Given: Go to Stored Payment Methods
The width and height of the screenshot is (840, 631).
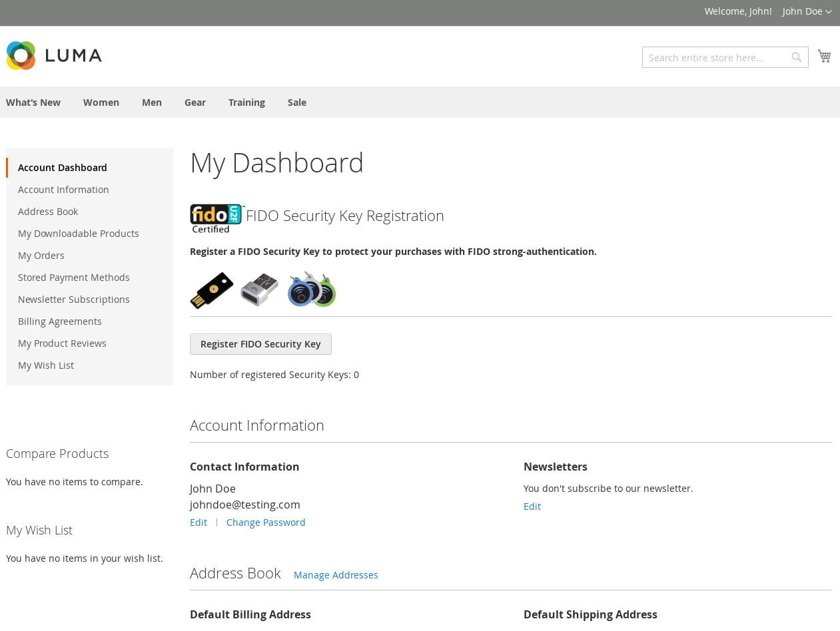Looking at the screenshot, I should point(74,278).
